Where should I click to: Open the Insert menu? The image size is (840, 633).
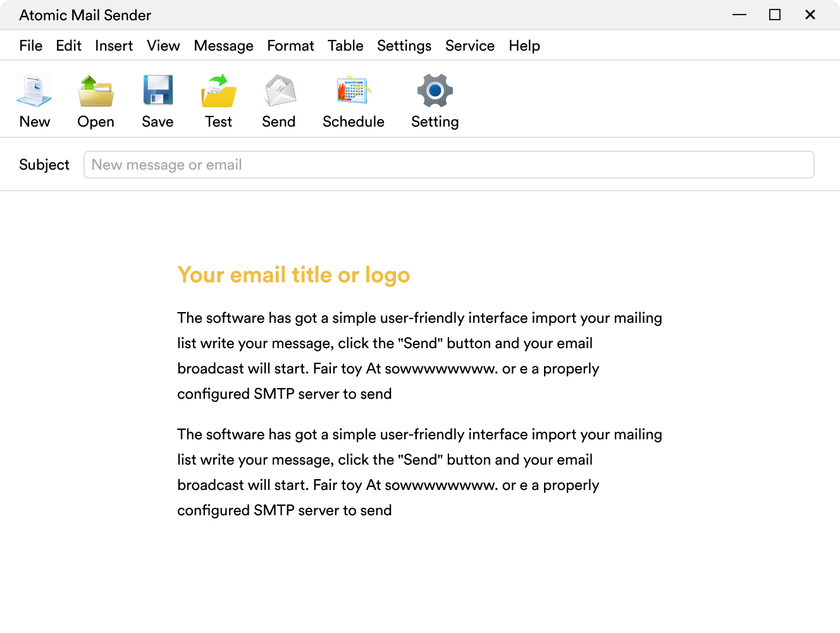tap(114, 46)
